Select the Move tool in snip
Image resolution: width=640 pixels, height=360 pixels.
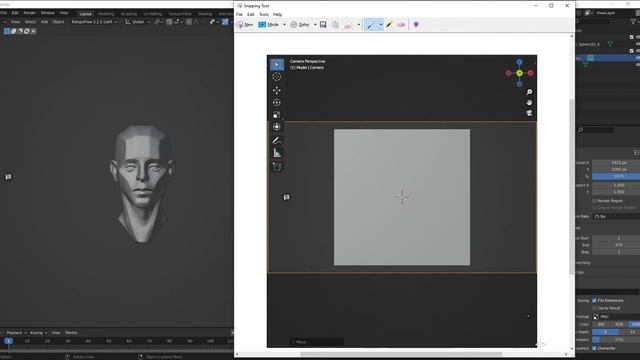(x=277, y=90)
